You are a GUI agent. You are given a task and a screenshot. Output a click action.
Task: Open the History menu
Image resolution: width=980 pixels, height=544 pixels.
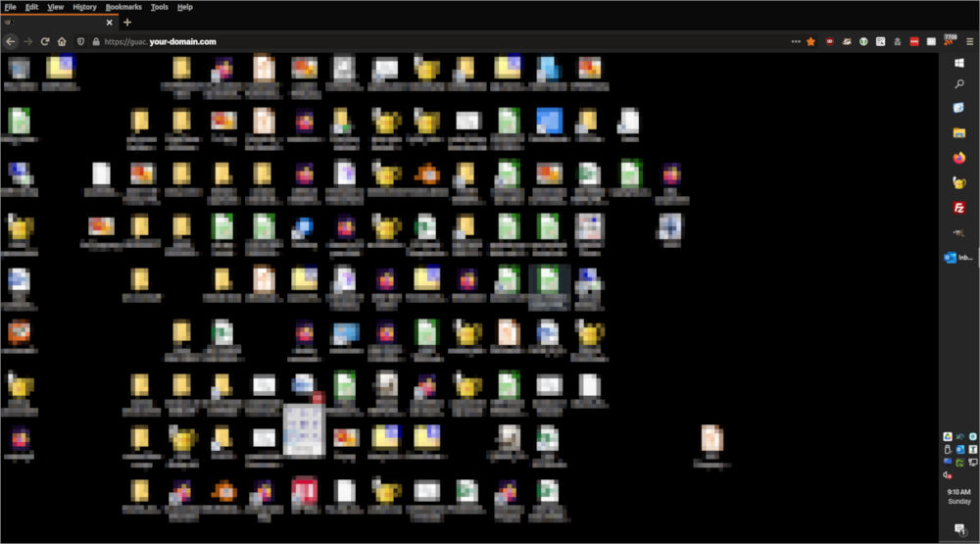pos(84,7)
